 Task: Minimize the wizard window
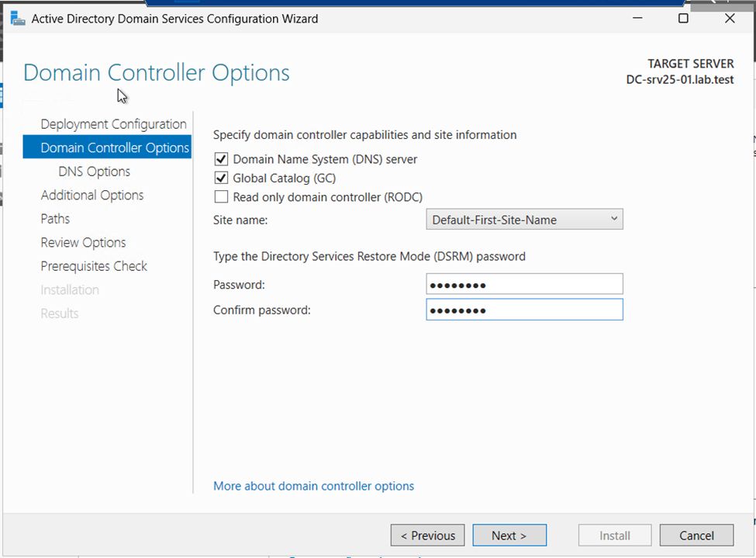tap(637, 19)
